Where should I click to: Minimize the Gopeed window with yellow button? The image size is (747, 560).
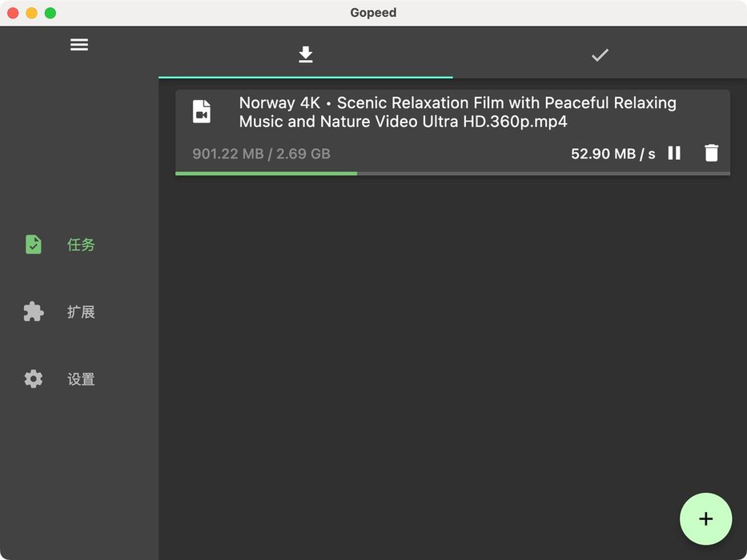(31, 13)
